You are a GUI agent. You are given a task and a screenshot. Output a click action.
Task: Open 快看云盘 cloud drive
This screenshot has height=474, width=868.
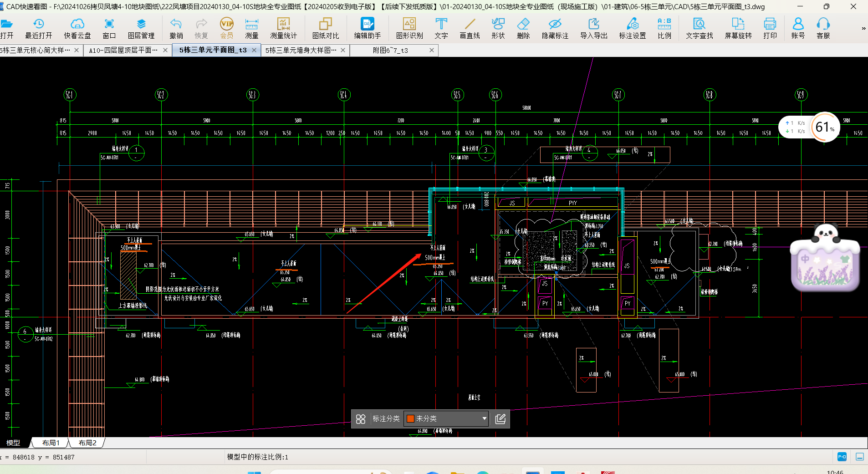(77, 28)
